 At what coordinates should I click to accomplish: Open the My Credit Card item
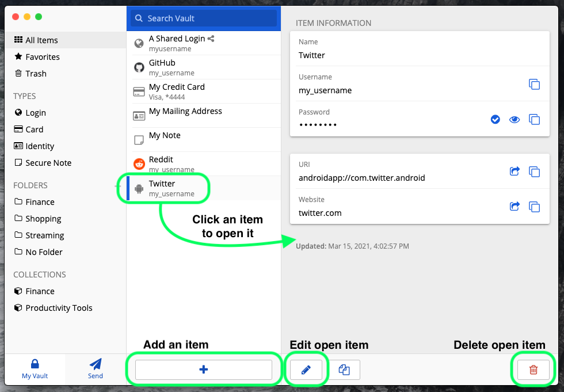pyautogui.click(x=204, y=92)
